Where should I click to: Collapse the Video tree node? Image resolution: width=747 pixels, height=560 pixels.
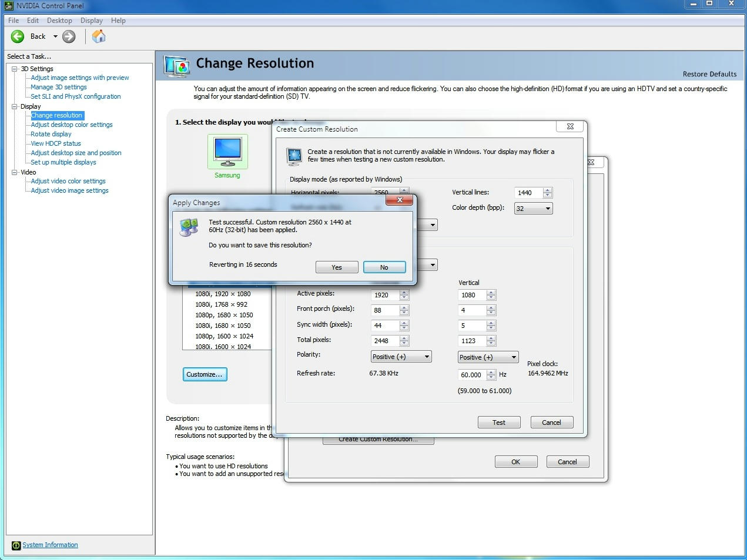pos(15,172)
